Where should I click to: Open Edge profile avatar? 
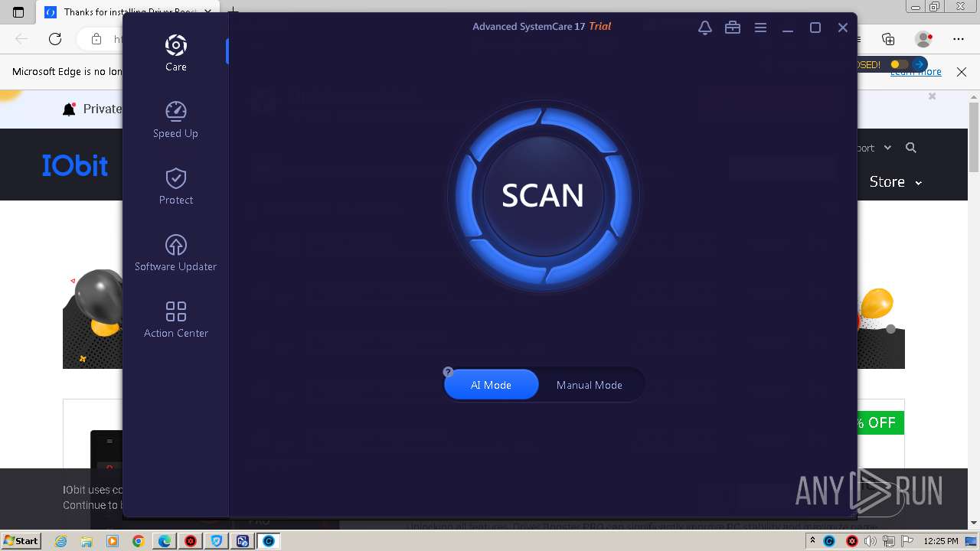coord(924,39)
